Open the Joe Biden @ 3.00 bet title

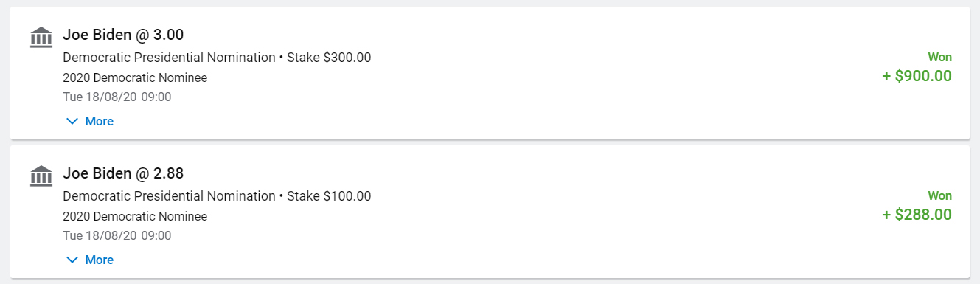[x=123, y=35]
